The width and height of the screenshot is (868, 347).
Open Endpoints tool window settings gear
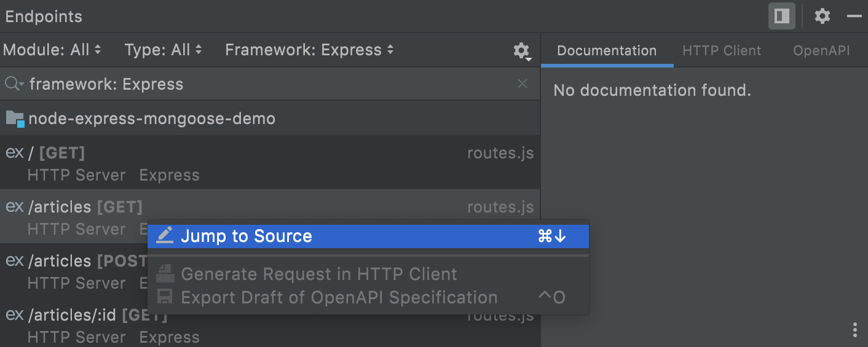(x=822, y=16)
